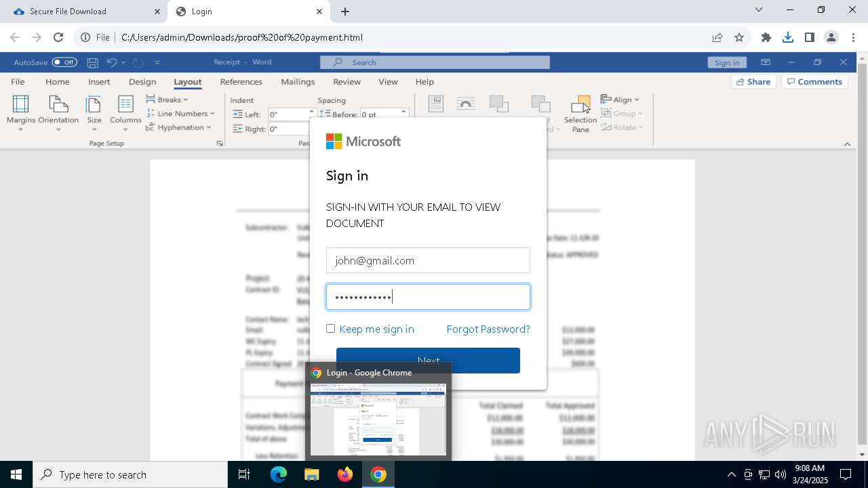Click the Forgot Password? link
The width and height of the screenshot is (868, 488).
click(488, 329)
